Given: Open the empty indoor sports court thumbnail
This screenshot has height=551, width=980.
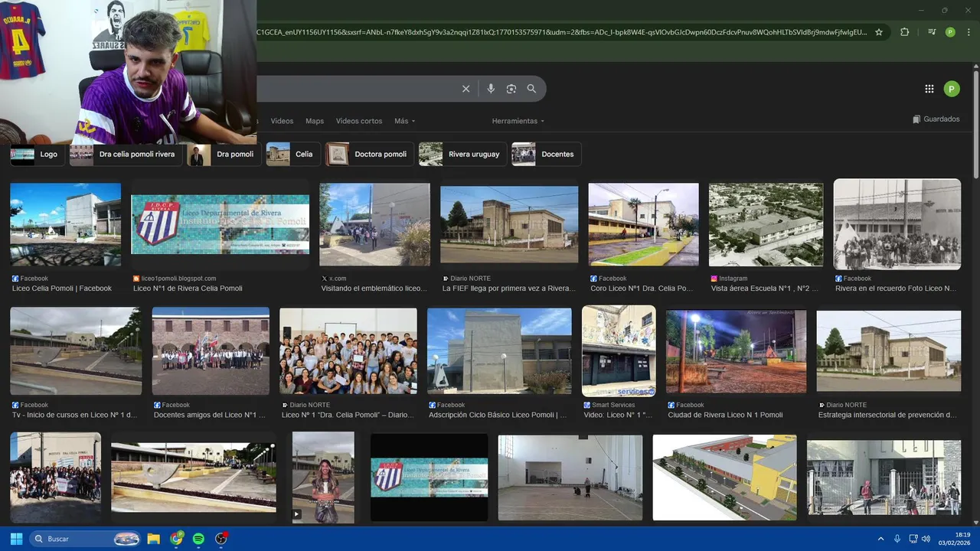Looking at the screenshot, I should 570,478.
